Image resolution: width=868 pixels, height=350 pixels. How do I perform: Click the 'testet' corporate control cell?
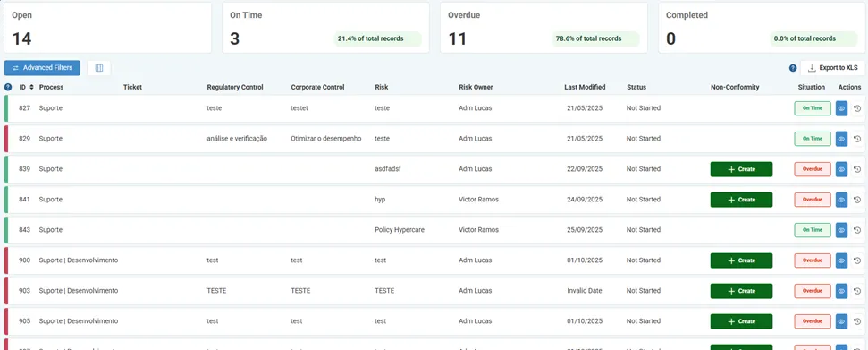299,108
